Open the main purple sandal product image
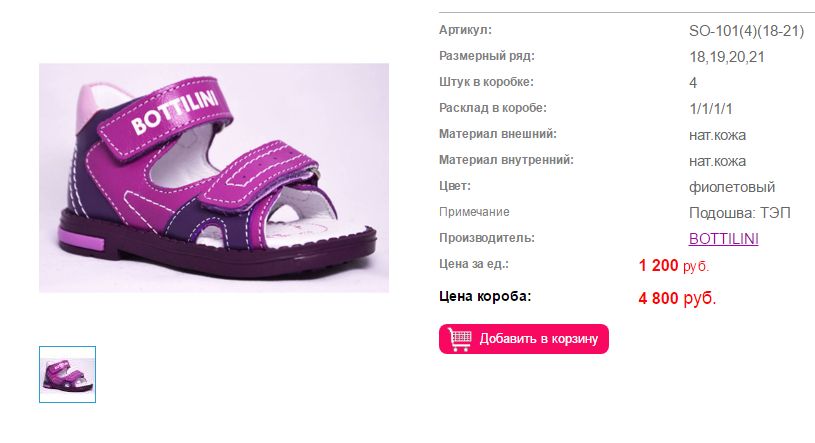Viewport: 815px width, 443px height. (x=214, y=178)
